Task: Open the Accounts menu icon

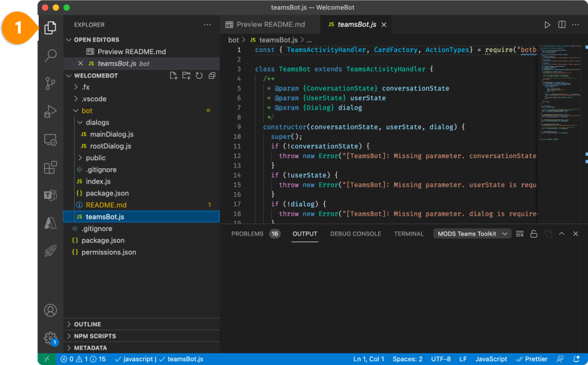Action: pos(50,310)
